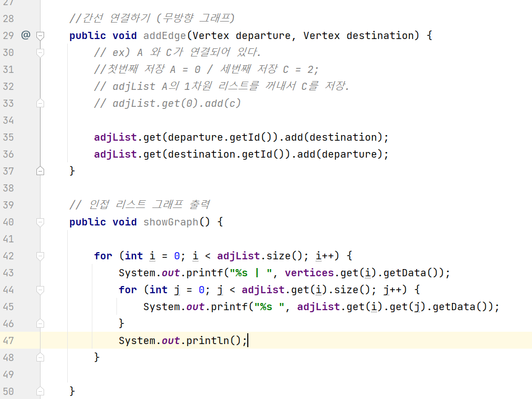Click the "%s | " string literal on line 43
The image size is (532, 399).
tap(251, 273)
